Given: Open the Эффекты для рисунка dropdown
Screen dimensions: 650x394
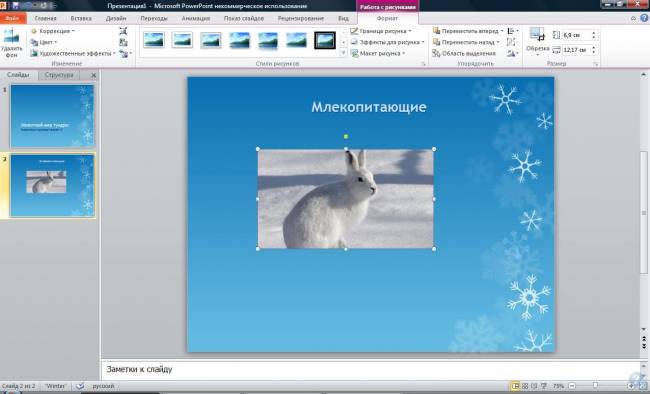Looking at the screenshot, I should tap(387, 42).
